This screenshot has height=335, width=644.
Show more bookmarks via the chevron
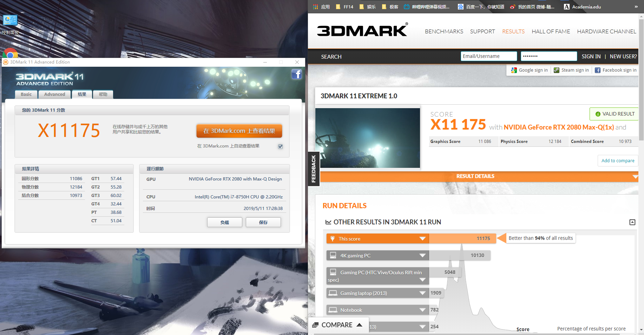click(x=636, y=7)
